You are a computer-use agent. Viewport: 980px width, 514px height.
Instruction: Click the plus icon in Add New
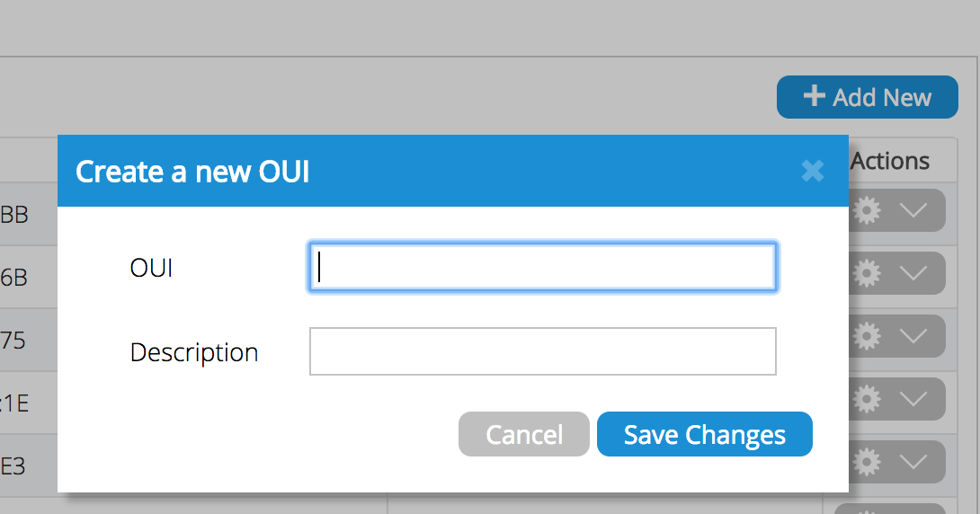coord(814,96)
